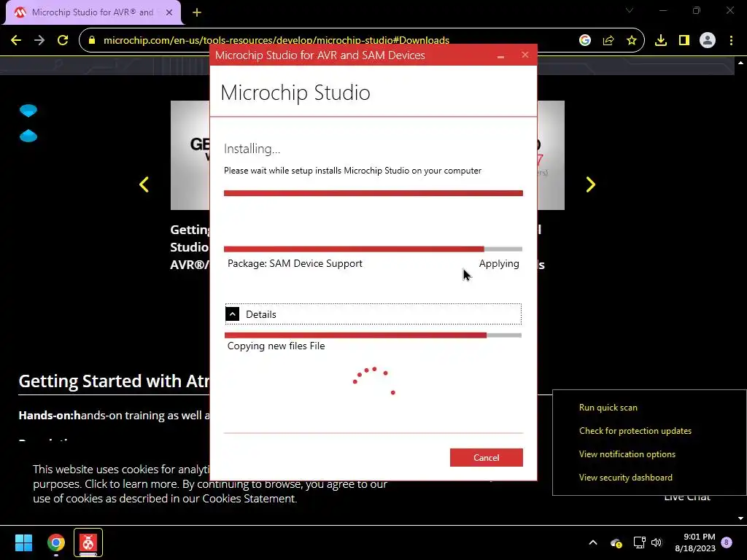Viewport: 747px width, 560px height.
Task: Select the Microchip Studio for AVR tab
Action: (x=93, y=12)
